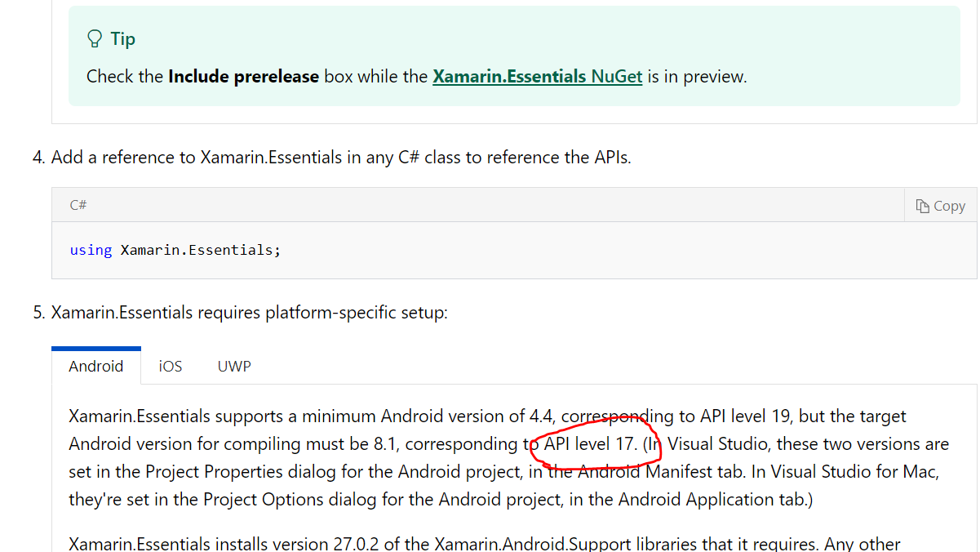Click the Copy icon on the code block

click(x=940, y=205)
